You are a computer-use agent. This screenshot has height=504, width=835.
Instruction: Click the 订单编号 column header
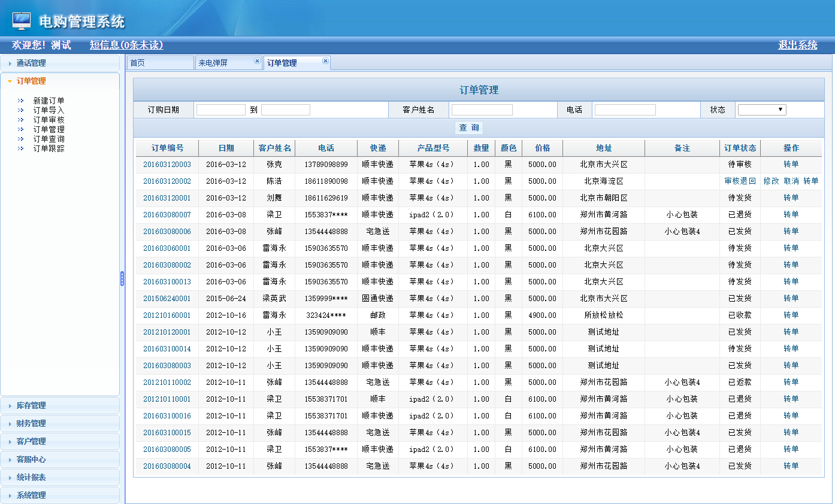click(x=167, y=148)
